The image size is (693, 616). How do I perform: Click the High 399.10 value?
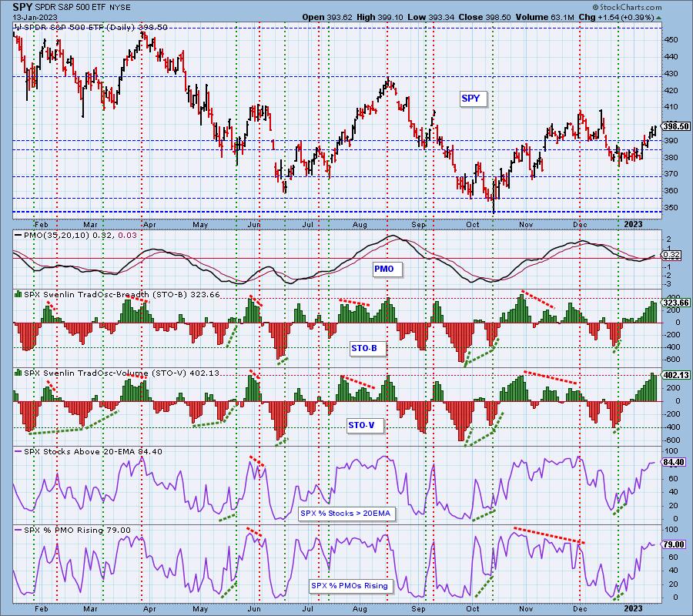click(378, 17)
